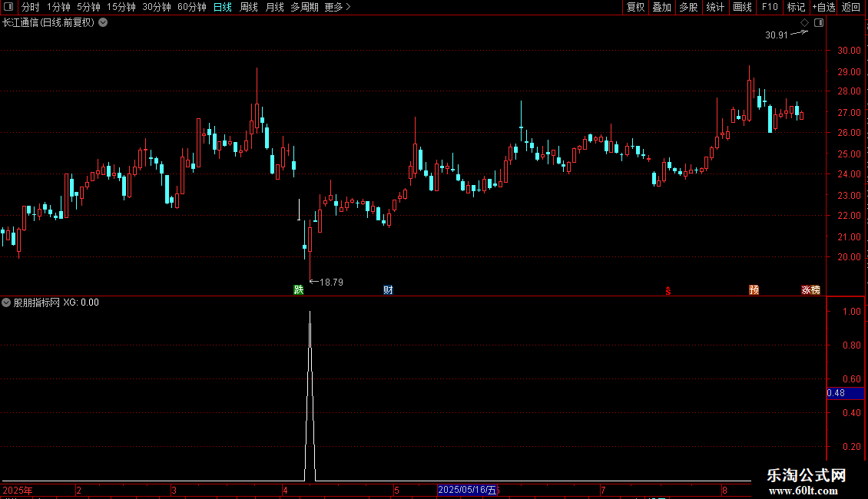Click month 7 on the time axis
868x499 pixels.
point(603,490)
